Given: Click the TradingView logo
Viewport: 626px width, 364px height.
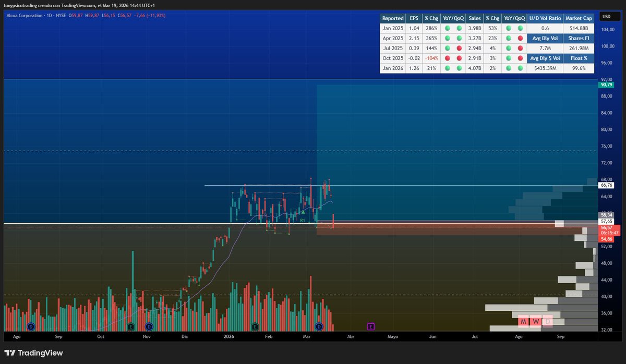Looking at the screenshot, I should point(34,353).
